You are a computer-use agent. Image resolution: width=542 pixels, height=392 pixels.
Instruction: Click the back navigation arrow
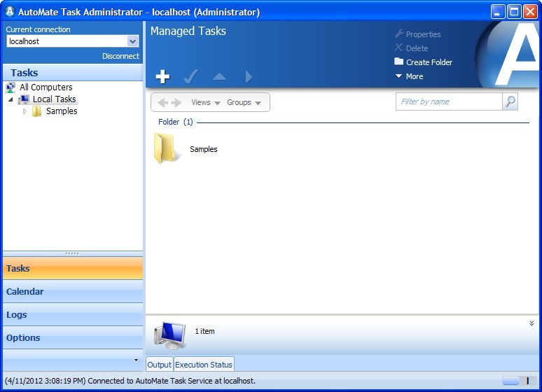coord(162,102)
